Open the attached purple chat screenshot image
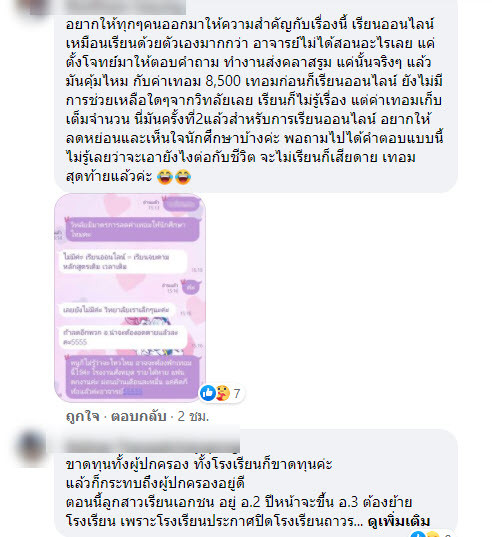The width and height of the screenshot is (492, 537). [x=130, y=298]
